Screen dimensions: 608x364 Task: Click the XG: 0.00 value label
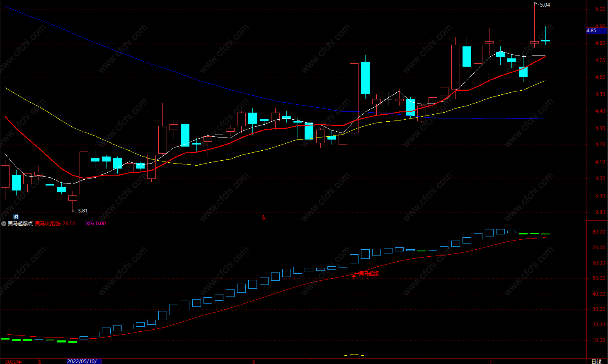click(96, 224)
